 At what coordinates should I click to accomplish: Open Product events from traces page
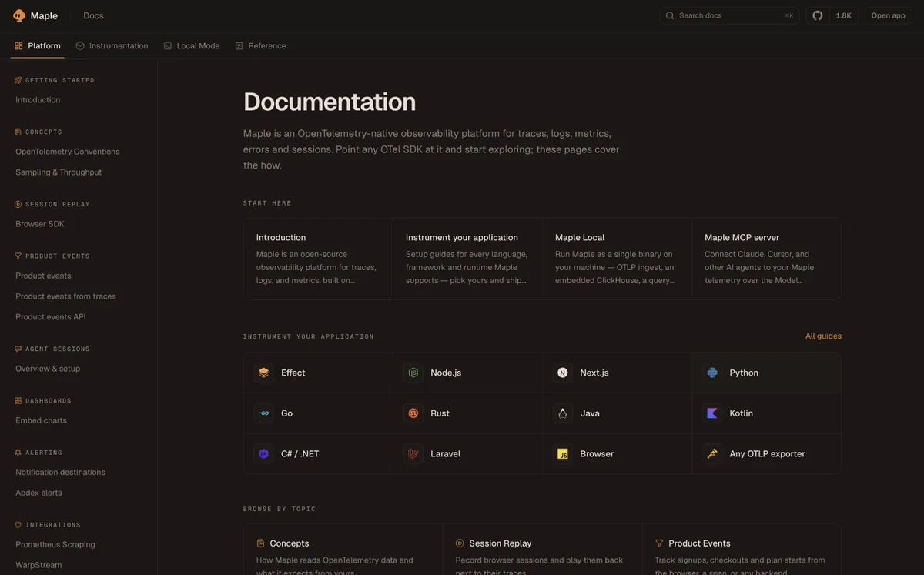point(65,296)
